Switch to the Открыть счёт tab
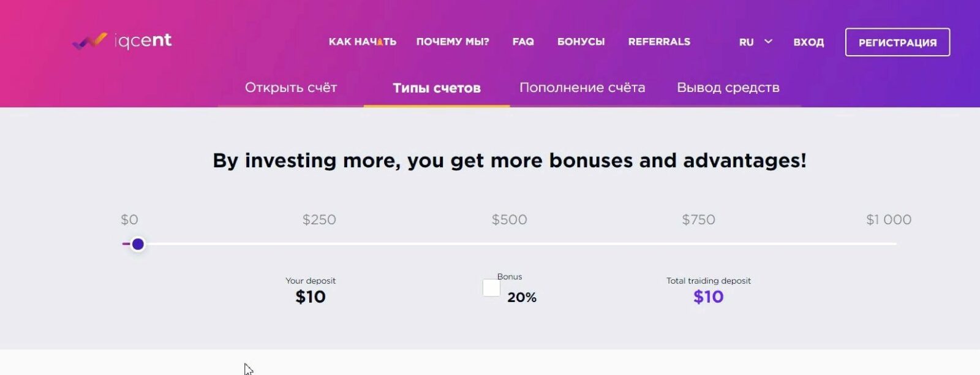 (x=291, y=88)
